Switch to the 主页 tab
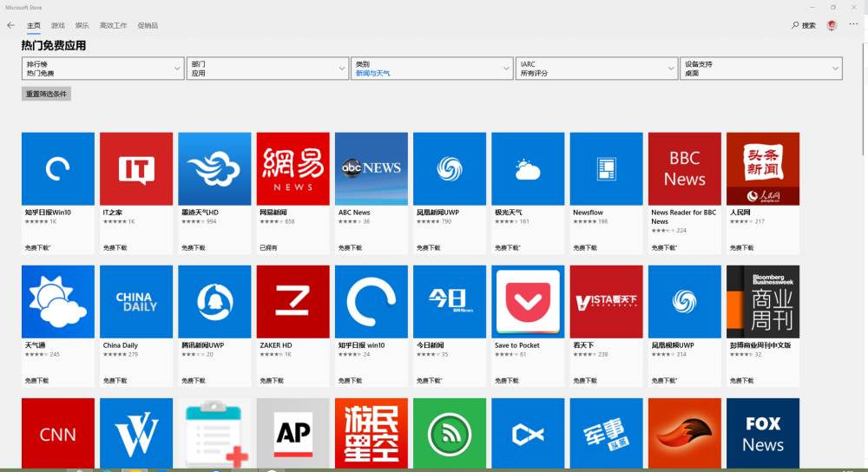 tap(34, 25)
